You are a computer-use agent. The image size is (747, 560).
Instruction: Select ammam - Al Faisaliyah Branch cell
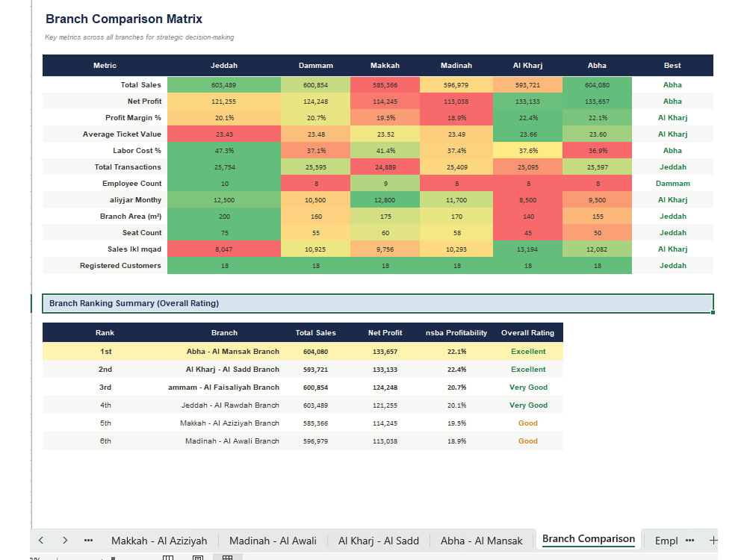(x=224, y=387)
